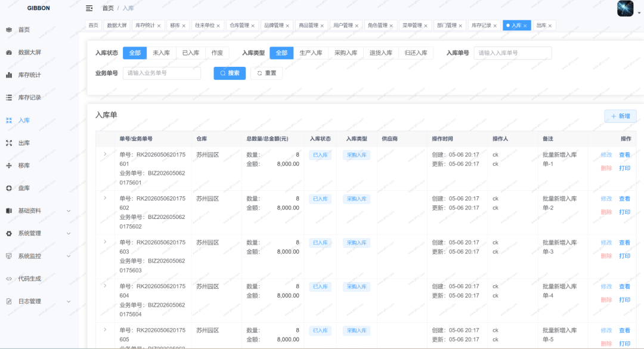Expand the 系统管理 submenu chevron

[x=69, y=233]
